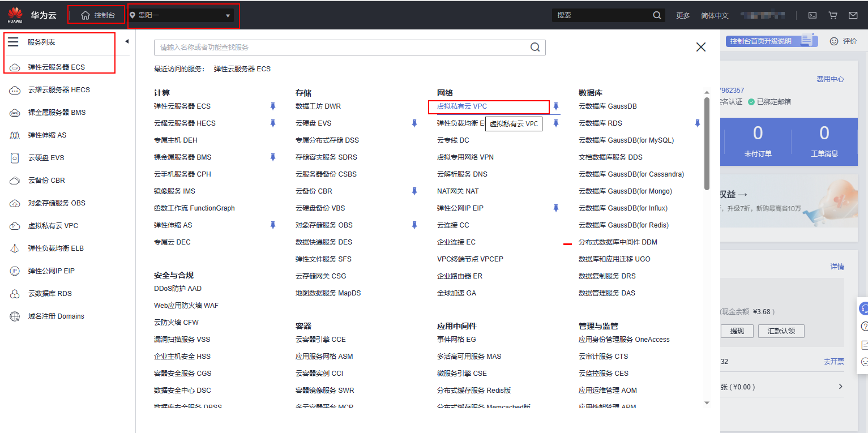The width and height of the screenshot is (868, 433).
Task: Unpin 云耀云服务器 HECS in service list
Action: pos(273,123)
